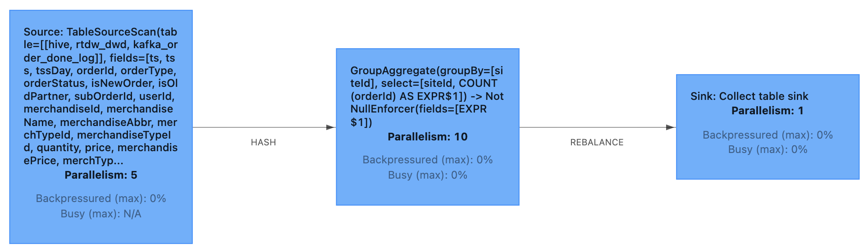The width and height of the screenshot is (868, 252).
Task: Select the GroupAggregate operator node
Action: pyautogui.click(x=428, y=127)
